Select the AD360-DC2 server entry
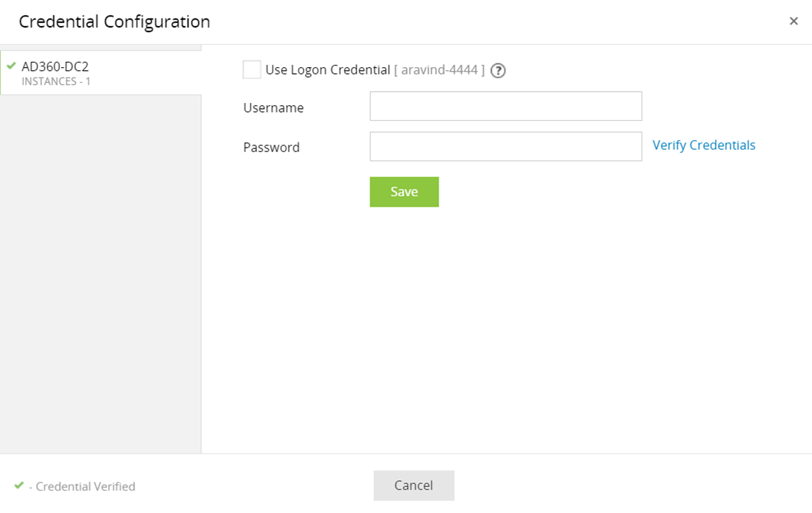Image resolution: width=812 pixels, height=513 pixels. click(56, 66)
